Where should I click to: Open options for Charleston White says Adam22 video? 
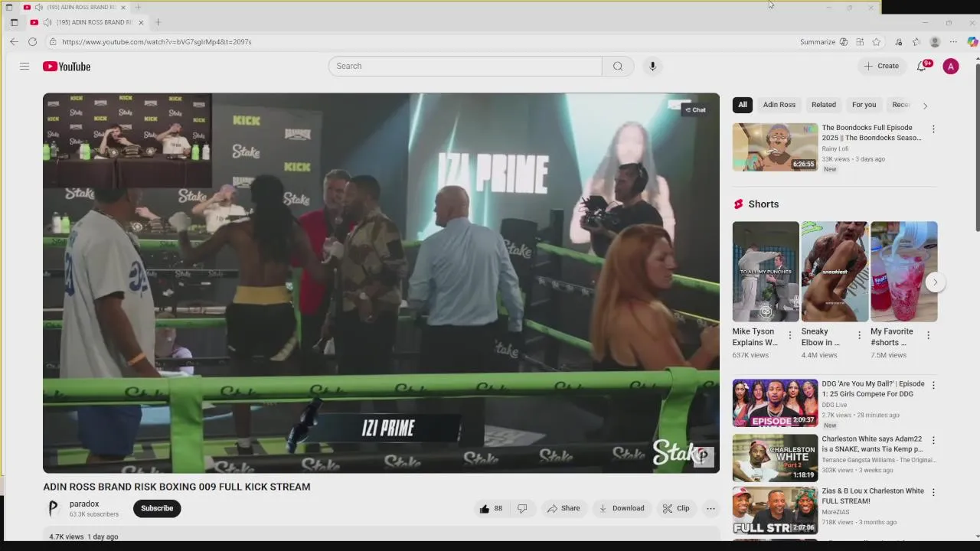click(933, 440)
